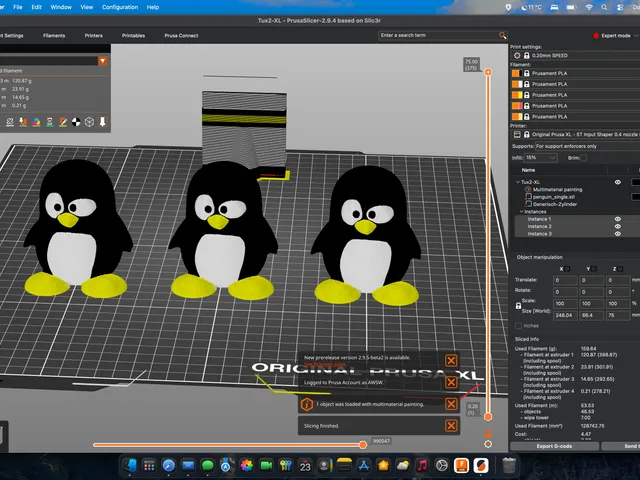Open the File menu
Image resolution: width=640 pixels, height=480 pixels.
click(x=18, y=7)
